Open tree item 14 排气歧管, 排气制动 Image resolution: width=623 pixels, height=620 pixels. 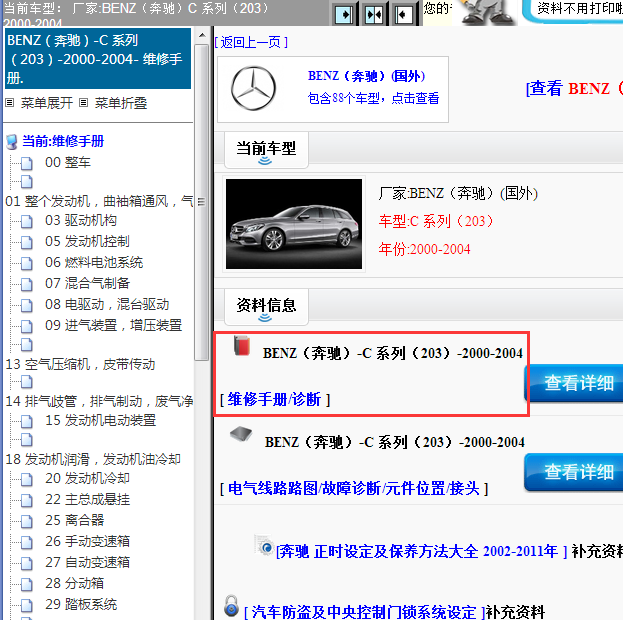(99, 401)
